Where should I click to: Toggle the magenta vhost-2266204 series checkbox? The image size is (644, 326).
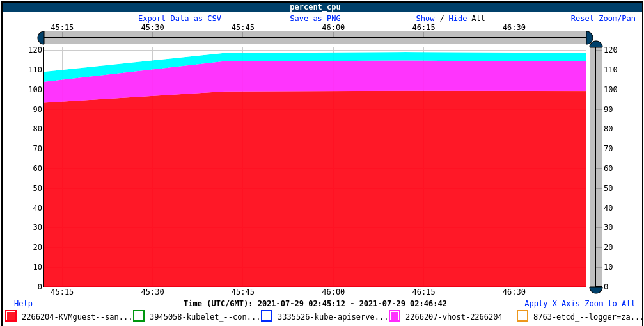(395, 316)
